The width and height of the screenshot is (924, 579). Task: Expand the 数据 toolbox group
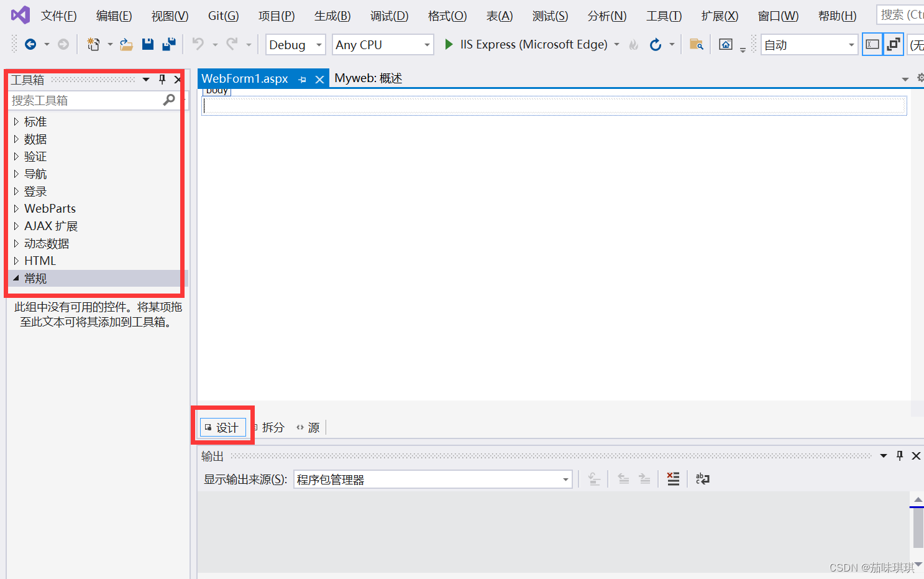click(x=16, y=139)
